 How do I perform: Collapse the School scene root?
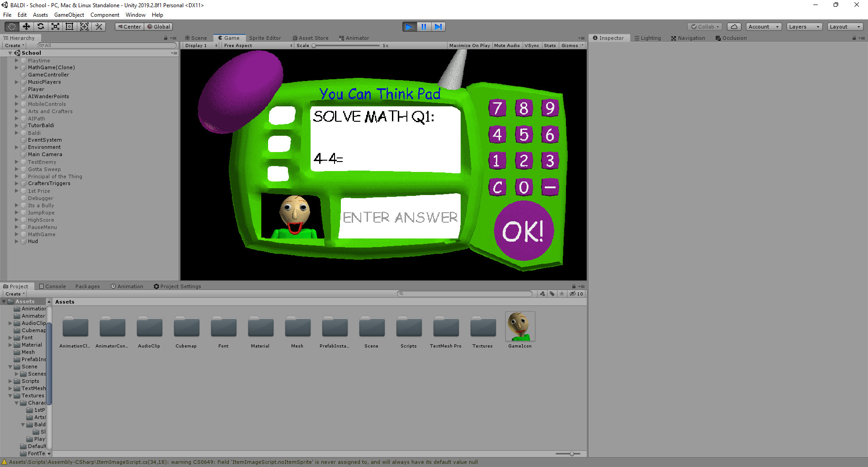point(10,53)
